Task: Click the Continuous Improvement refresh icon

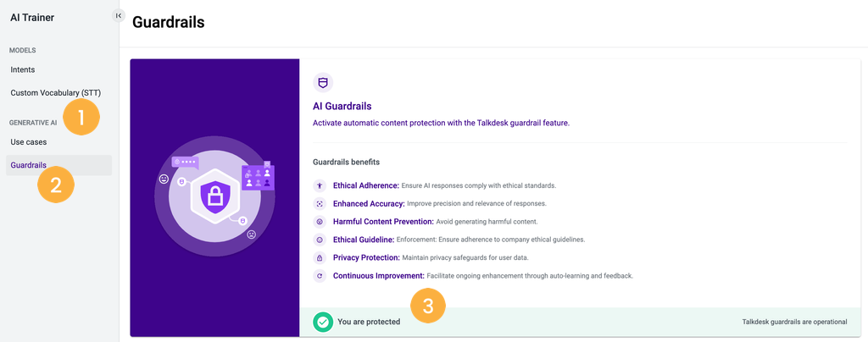Action: tap(320, 276)
